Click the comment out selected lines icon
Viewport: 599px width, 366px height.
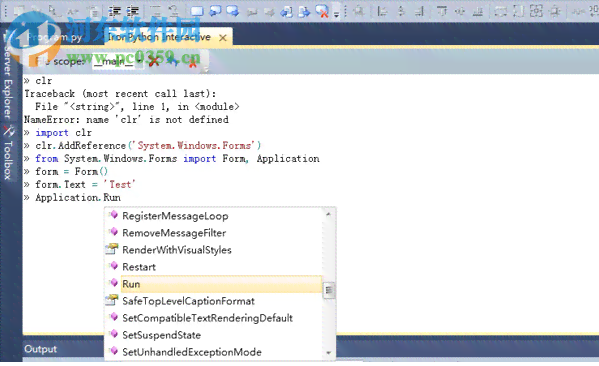pos(156,11)
